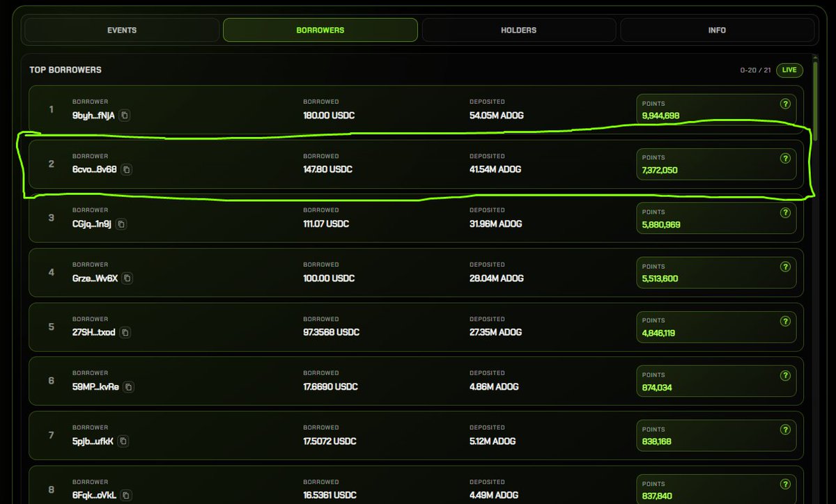
Task: Open points help for 5,513,600 row
Action: 785,267
